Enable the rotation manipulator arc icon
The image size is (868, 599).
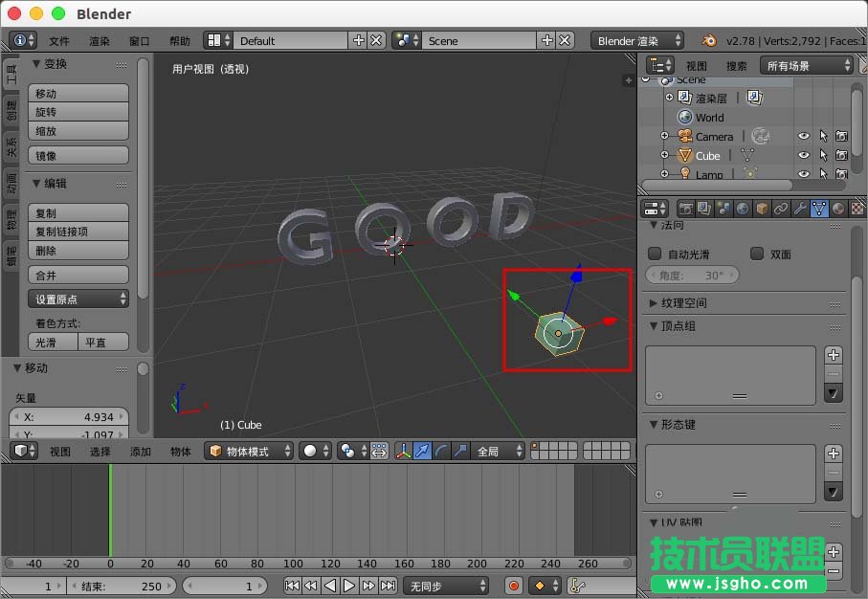point(442,451)
